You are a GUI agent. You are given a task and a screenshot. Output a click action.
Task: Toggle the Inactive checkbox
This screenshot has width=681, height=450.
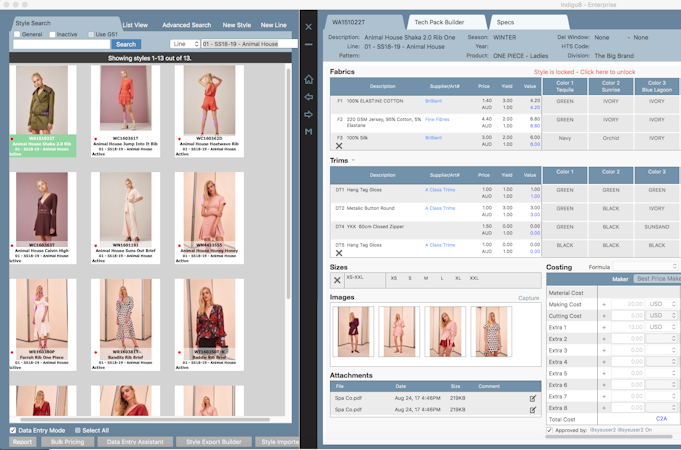pos(51,34)
